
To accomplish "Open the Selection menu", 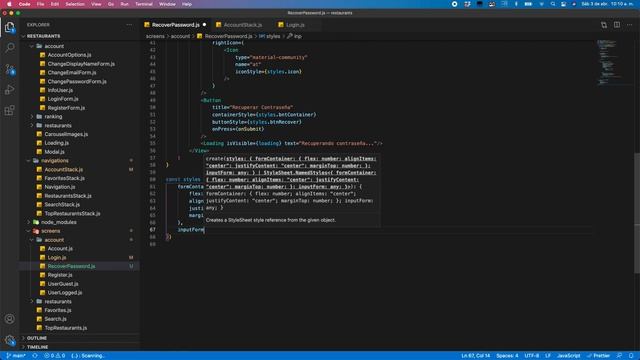I will point(75,4).
